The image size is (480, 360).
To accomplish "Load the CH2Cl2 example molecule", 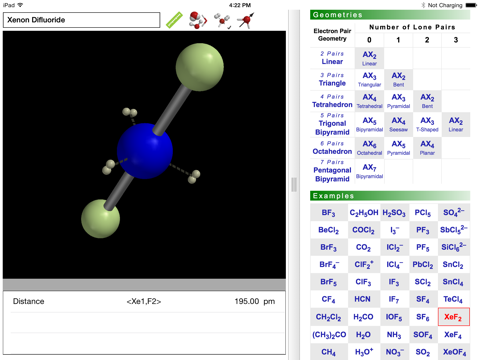I will pyautogui.click(x=329, y=317).
